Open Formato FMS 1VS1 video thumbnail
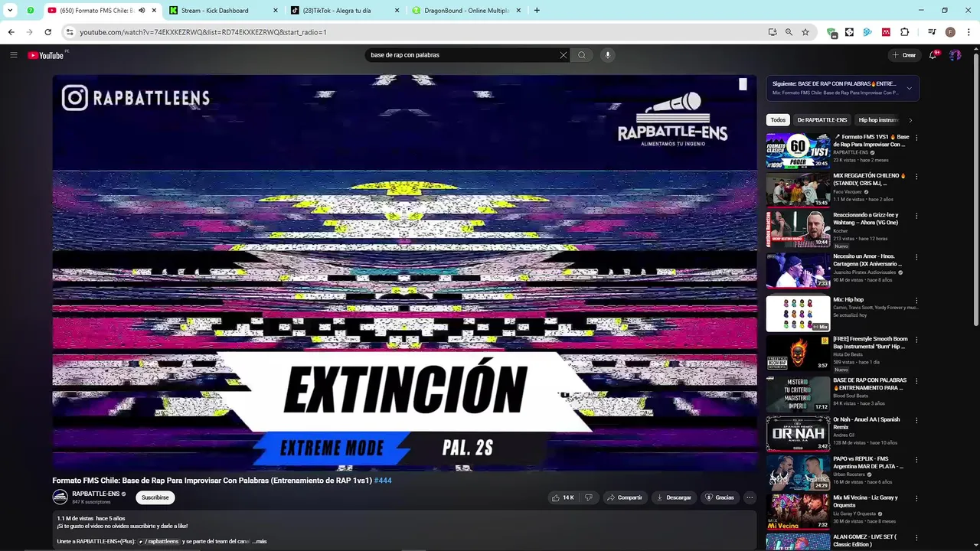 [798, 151]
